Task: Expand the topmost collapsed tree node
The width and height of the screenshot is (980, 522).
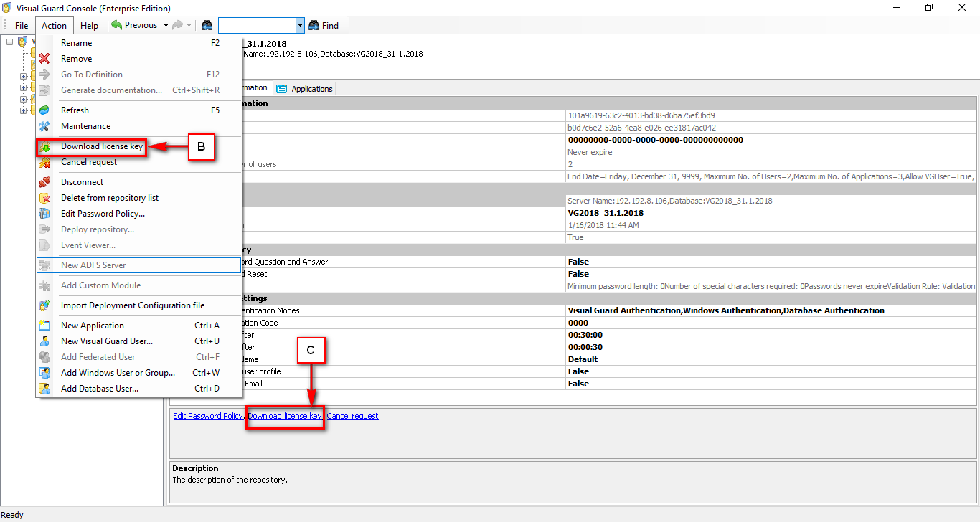Action: coord(24,76)
